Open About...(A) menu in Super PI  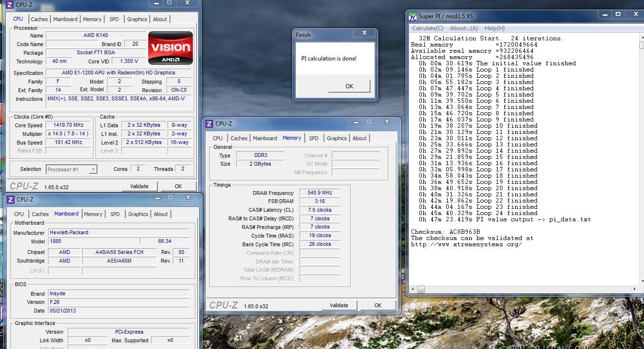464,28
